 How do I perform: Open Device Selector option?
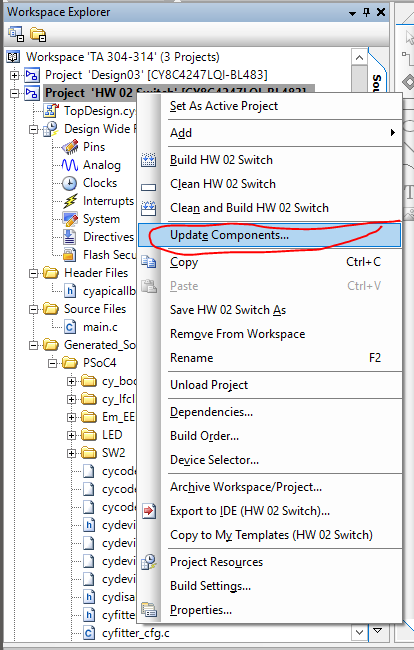pos(214,460)
